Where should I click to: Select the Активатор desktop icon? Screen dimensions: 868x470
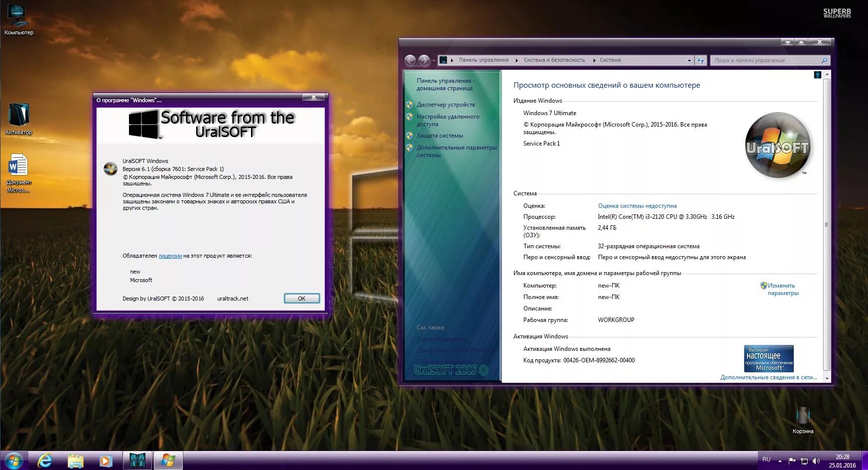[x=18, y=119]
